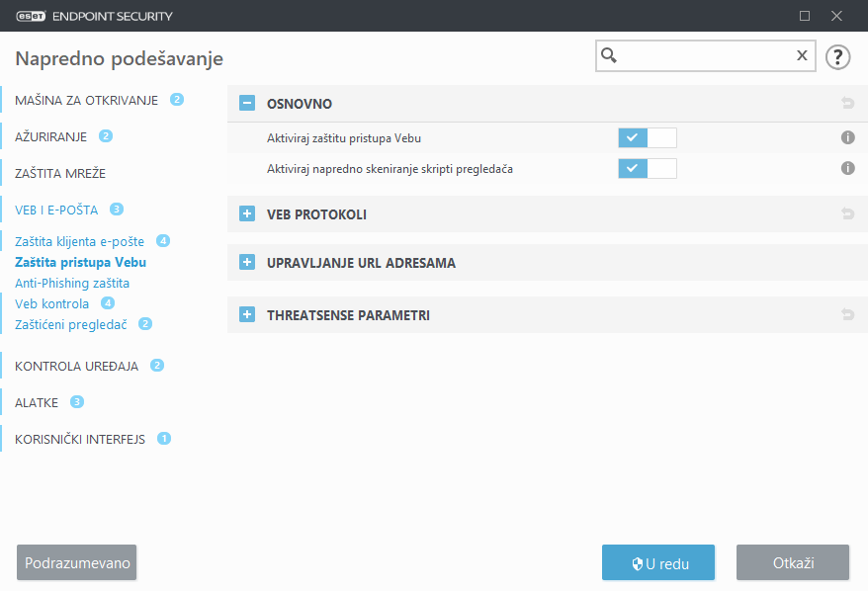Click THREATSENSE PARAMETRI header text
This screenshot has height=591, width=868.
point(348,315)
